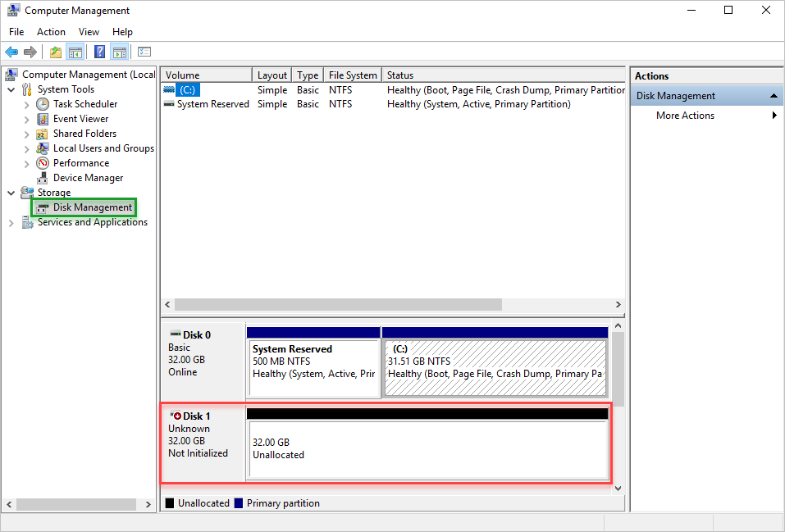
Task: Click the checklist Settings toolbar icon
Action: tap(144, 52)
